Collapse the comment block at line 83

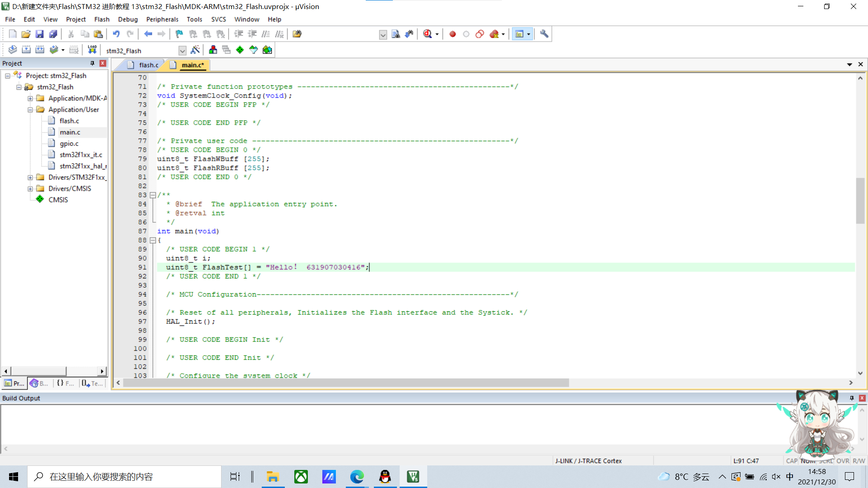[153, 195]
